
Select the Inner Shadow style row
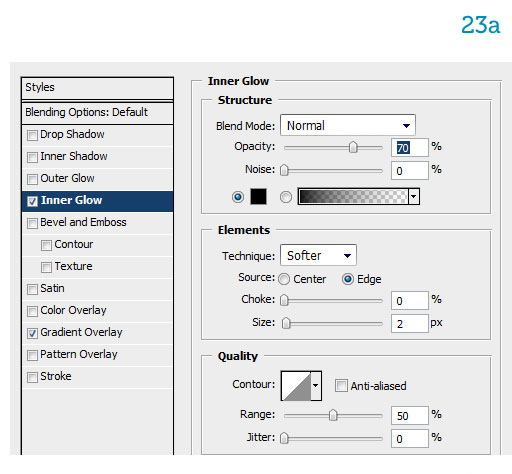[97, 157]
